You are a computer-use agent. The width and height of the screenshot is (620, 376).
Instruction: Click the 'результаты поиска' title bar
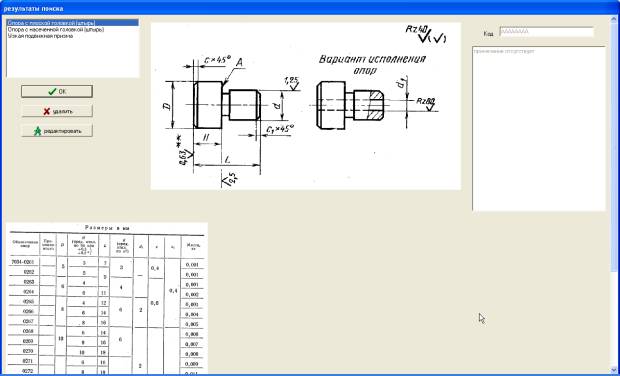point(310,8)
